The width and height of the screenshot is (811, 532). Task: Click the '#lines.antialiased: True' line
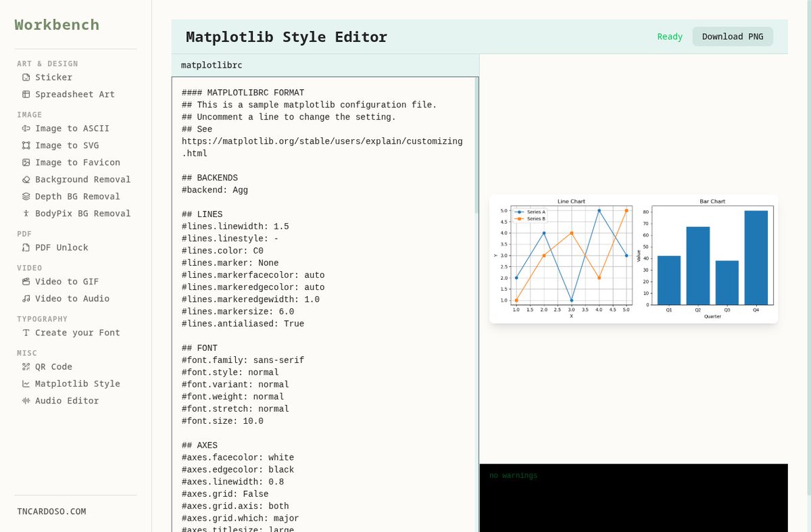[243, 324]
